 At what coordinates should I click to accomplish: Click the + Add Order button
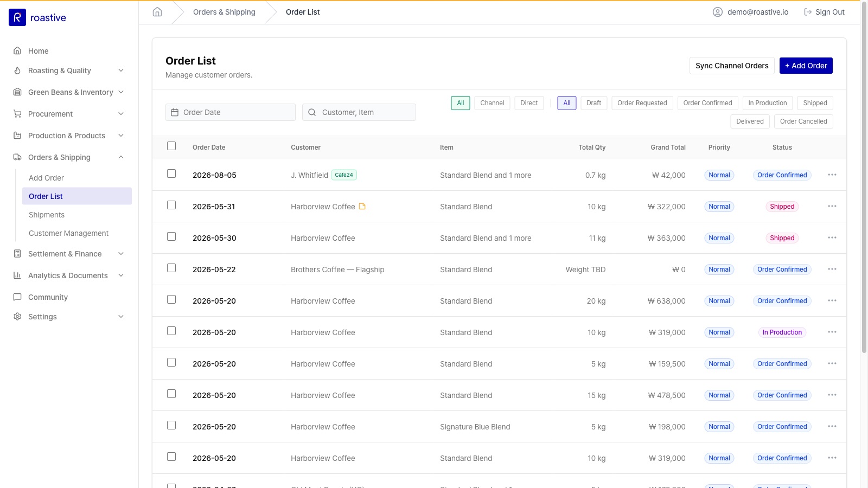806,66
